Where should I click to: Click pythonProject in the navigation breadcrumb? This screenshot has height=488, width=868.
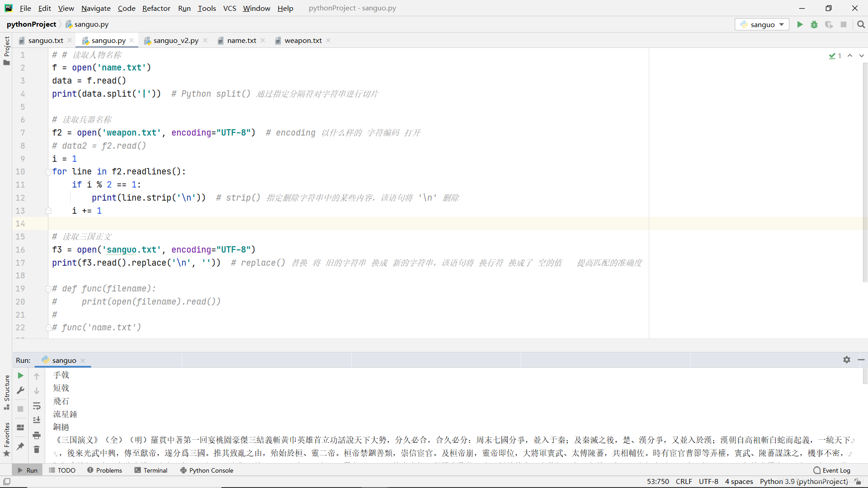tap(31, 24)
